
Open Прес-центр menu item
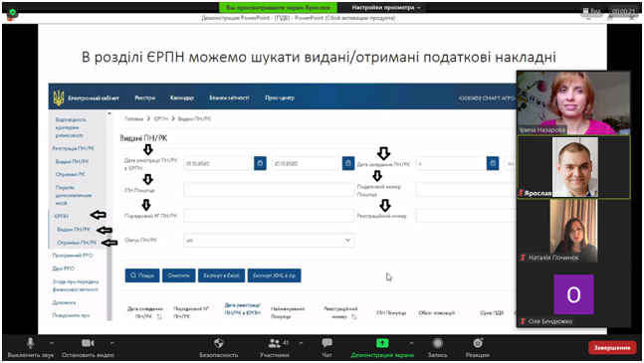(280, 97)
